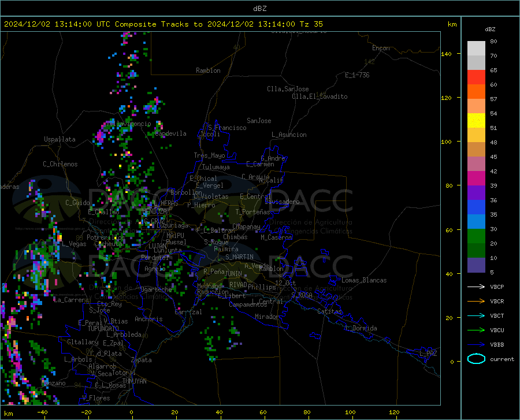Screen dimensions: 520x420
Task: Click the VBCT legend label
Action: click(497, 315)
